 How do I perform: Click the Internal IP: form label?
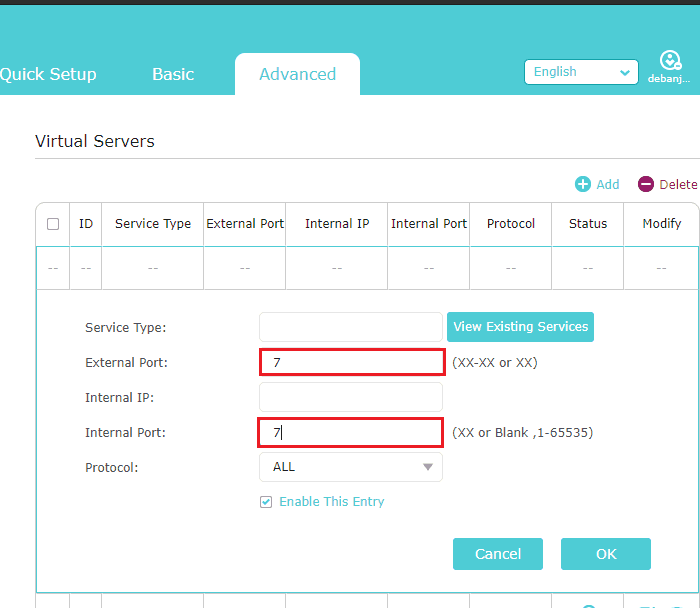click(x=120, y=398)
